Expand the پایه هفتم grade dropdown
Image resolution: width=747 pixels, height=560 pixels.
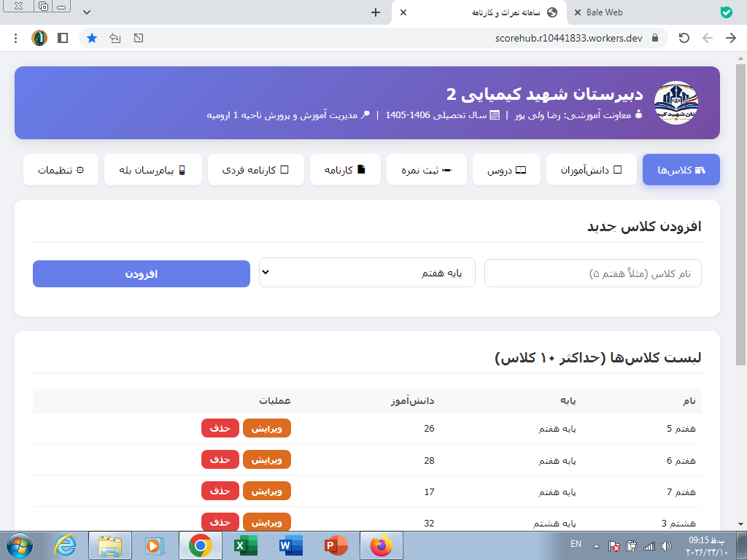point(367,273)
